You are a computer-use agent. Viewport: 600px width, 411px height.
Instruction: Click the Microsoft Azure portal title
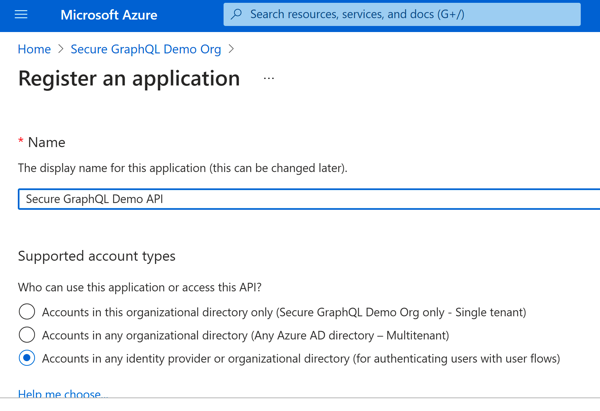point(109,15)
